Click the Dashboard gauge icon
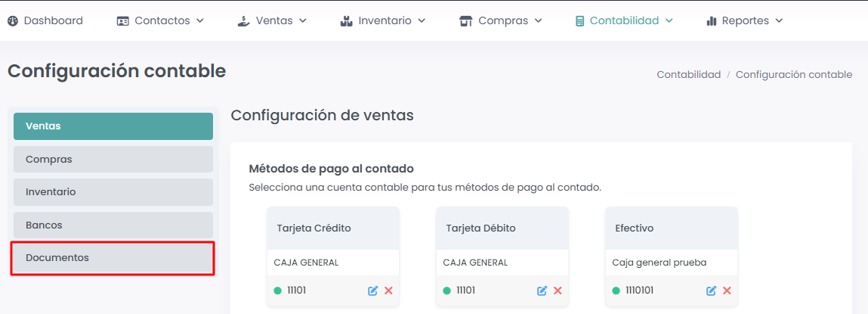 pyautogui.click(x=13, y=21)
